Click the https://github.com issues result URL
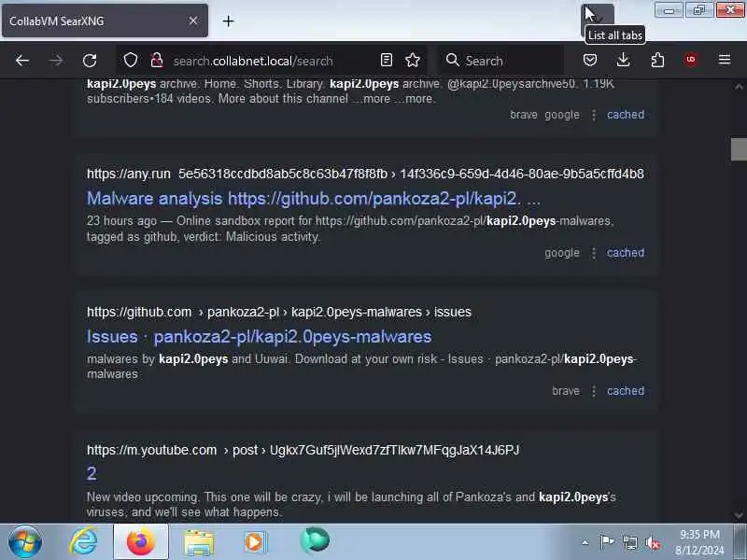747x560 pixels. tap(278, 312)
